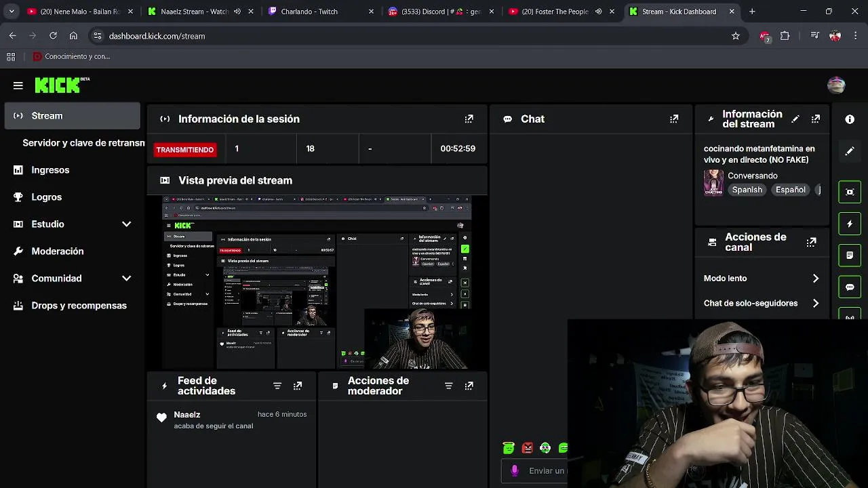Open the Conocimiento y con... bookmark

pos(71,56)
